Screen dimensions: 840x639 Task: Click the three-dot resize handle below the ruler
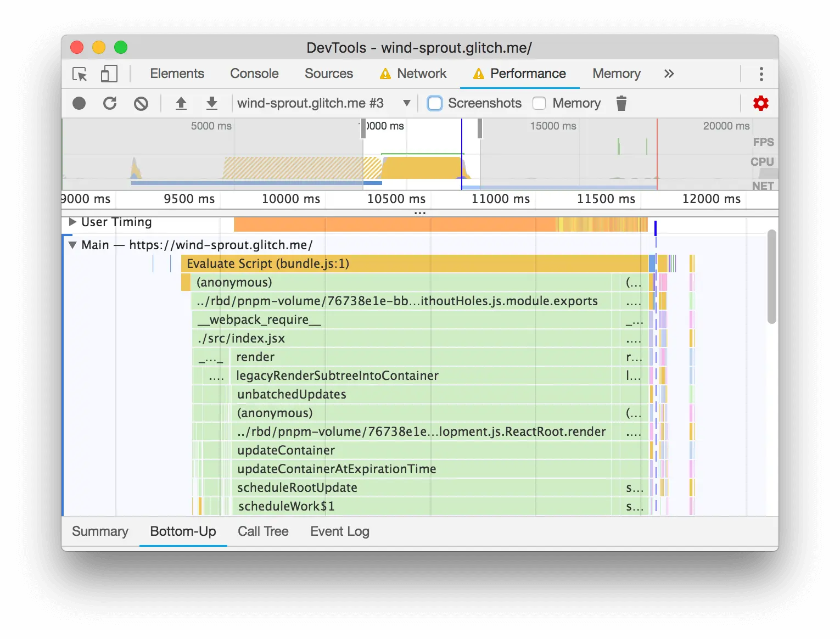click(x=420, y=212)
